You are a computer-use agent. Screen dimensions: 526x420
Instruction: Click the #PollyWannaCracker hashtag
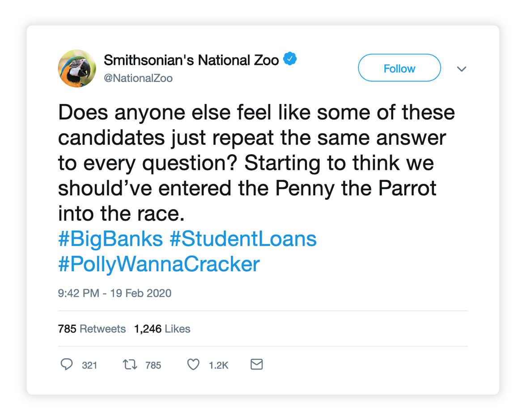(159, 264)
